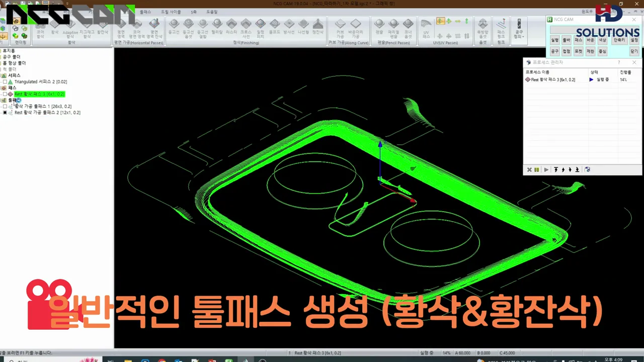Open the 5축 menu
This screenshot has width=644, height=362.
pos(194,12)
